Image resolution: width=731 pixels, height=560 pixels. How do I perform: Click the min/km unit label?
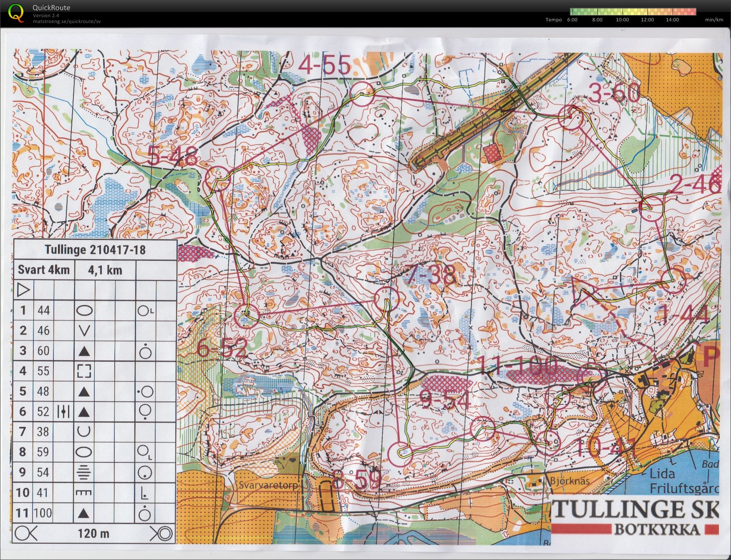714,20
